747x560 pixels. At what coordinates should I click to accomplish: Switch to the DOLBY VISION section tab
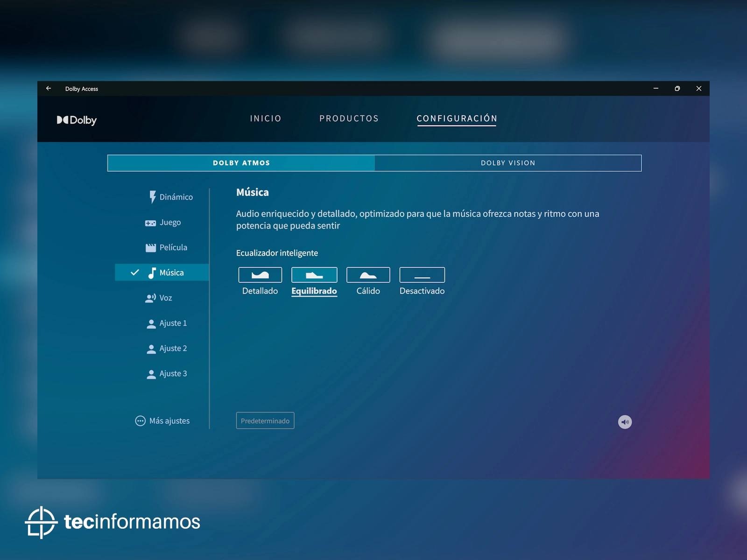508,163
